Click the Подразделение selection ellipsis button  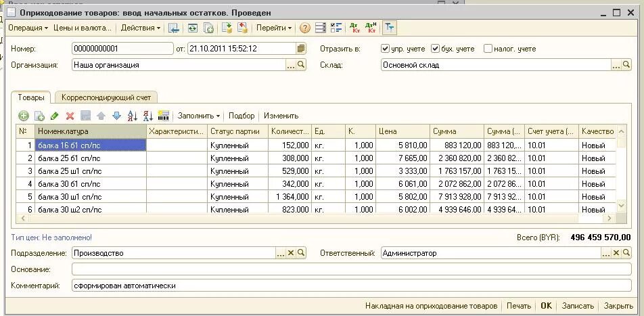tap(281, 252)
